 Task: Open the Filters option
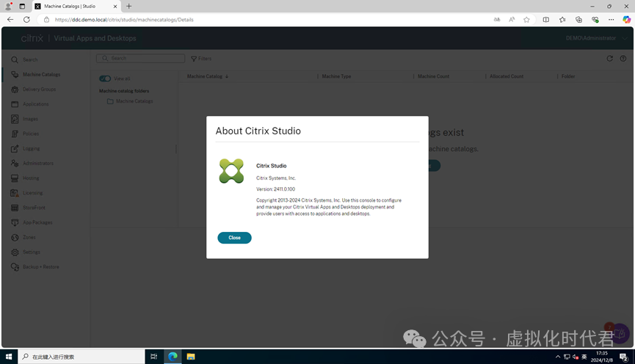pyautogui.click(x=201, y=59)
